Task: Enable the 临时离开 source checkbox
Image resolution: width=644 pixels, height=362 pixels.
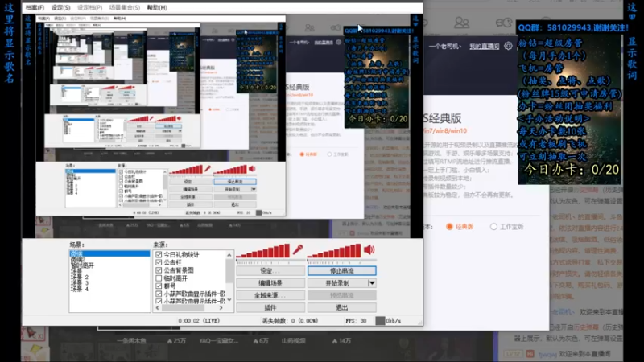Action: (x=159, y=278)
